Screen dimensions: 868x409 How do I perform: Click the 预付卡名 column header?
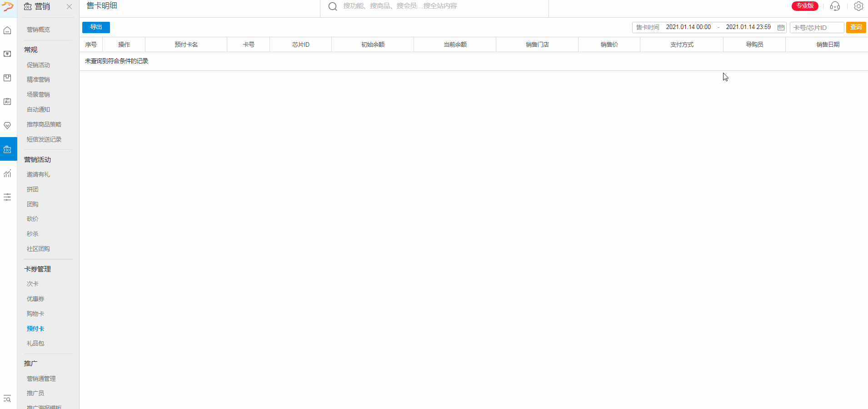point(186,44)
